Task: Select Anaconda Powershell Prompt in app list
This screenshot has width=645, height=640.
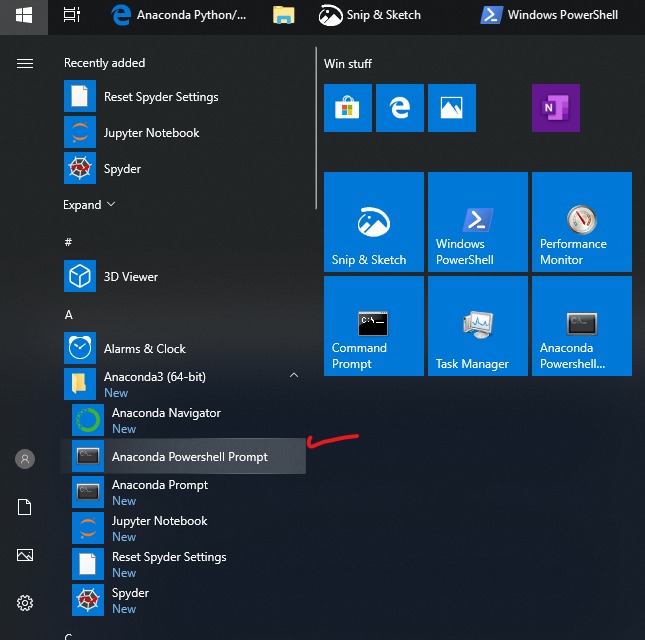Action: point(189,457)
